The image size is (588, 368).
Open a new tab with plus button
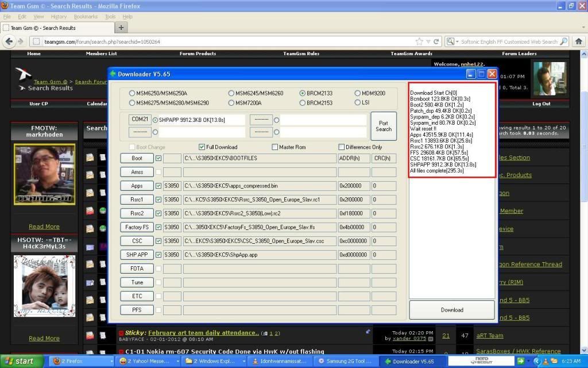coord(121,28)
